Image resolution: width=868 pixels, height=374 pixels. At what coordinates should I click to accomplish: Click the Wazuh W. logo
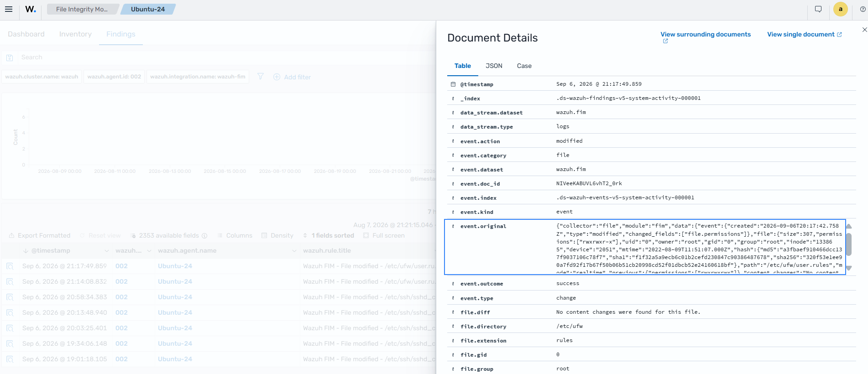(x=31, y=9)
